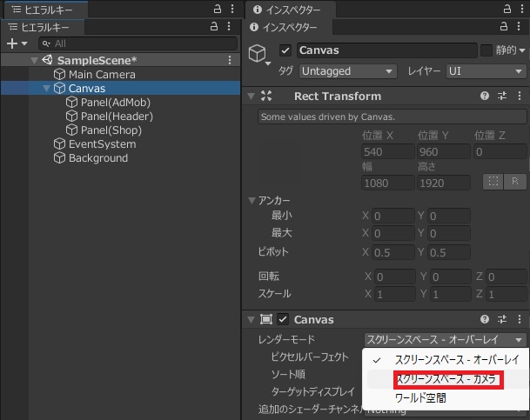Enable the static (静的) checkbox

[x=486, y=50]
